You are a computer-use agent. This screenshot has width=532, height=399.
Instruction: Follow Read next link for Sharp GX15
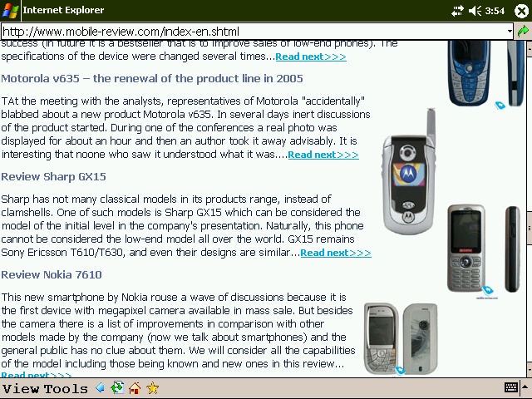336,253
